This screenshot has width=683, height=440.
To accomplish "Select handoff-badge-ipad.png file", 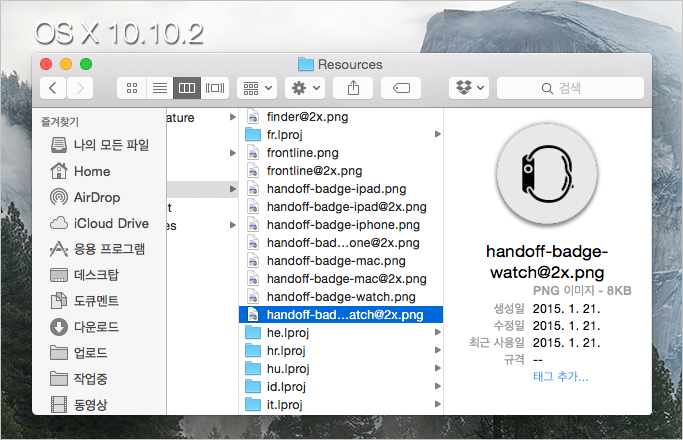I will (341, 189).
